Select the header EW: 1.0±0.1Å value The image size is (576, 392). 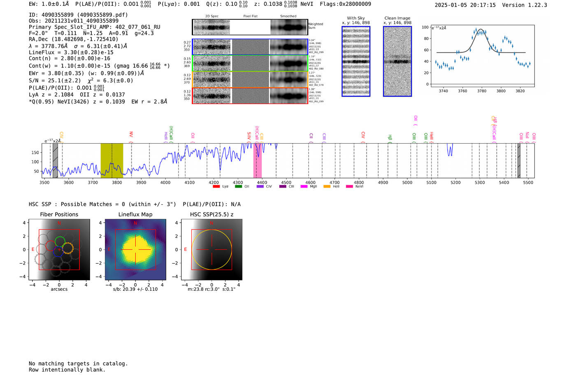pos(49,4)
